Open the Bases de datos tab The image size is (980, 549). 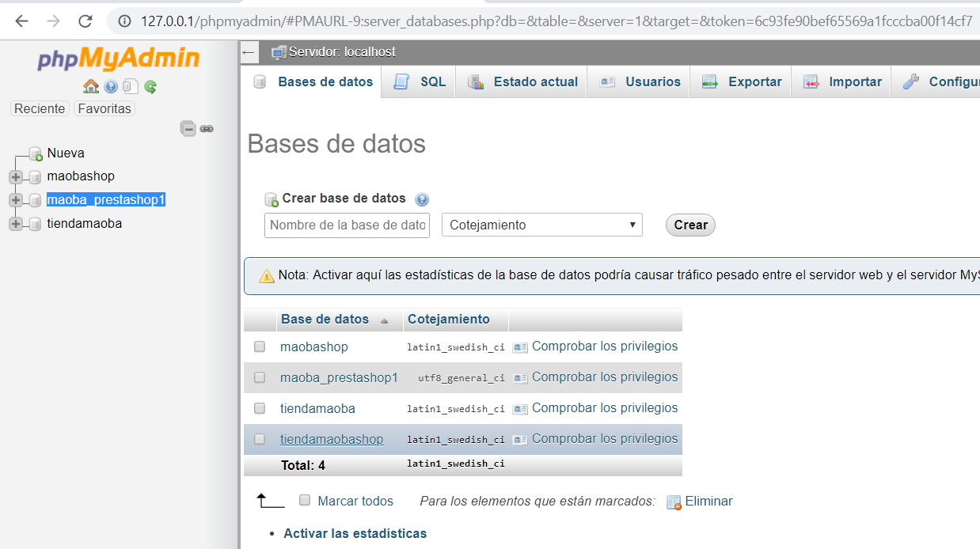coord(313,81)
